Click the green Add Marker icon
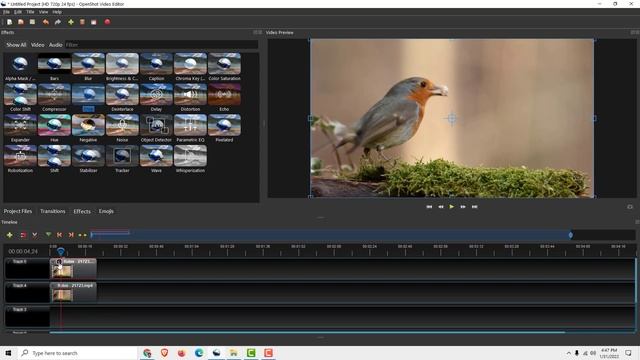 tap(49, 235)
